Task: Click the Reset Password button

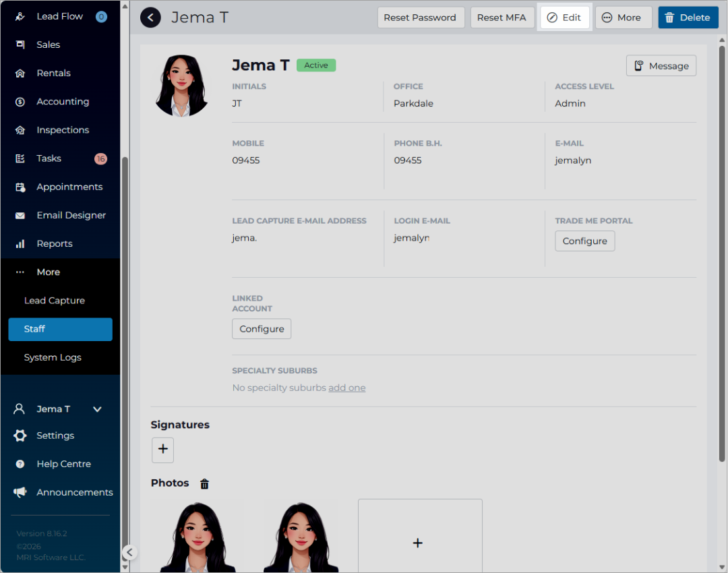Action: point(421,18)
